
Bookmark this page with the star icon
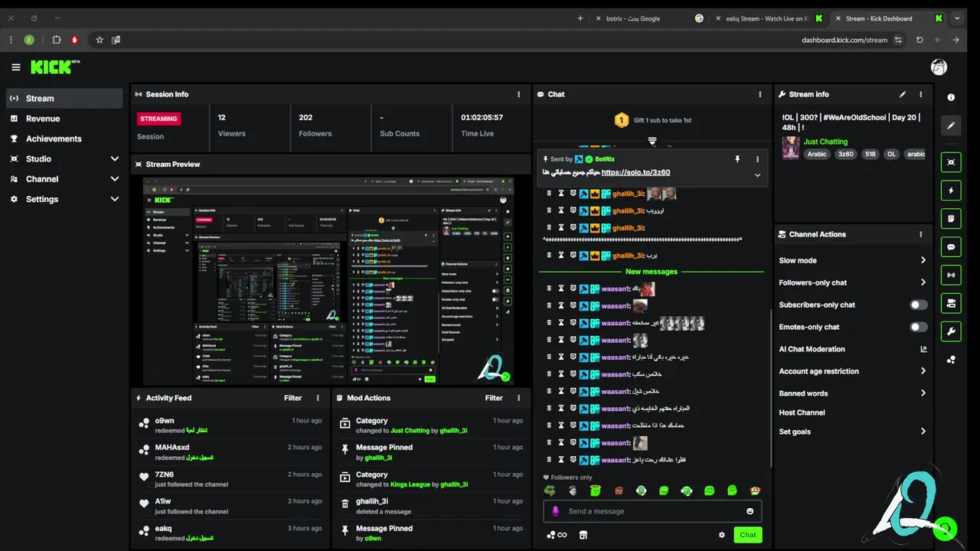(100, 40)
